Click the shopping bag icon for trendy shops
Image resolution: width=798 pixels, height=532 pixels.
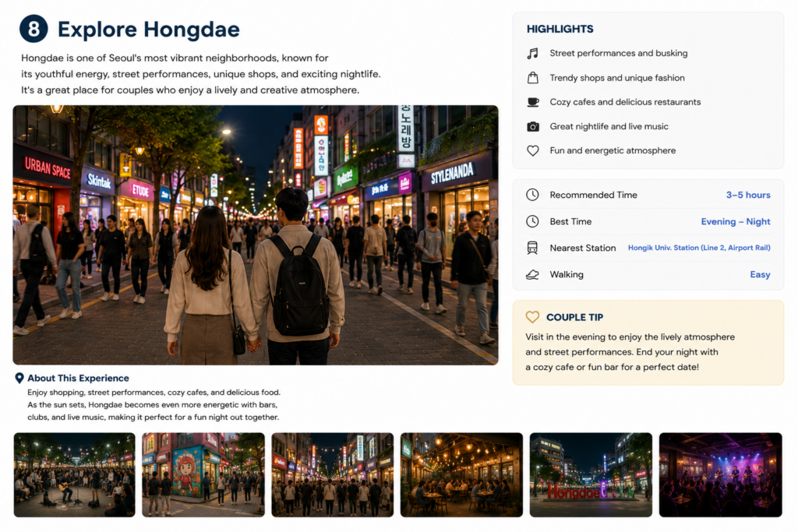pyautogui.click(x=532, y=78)
